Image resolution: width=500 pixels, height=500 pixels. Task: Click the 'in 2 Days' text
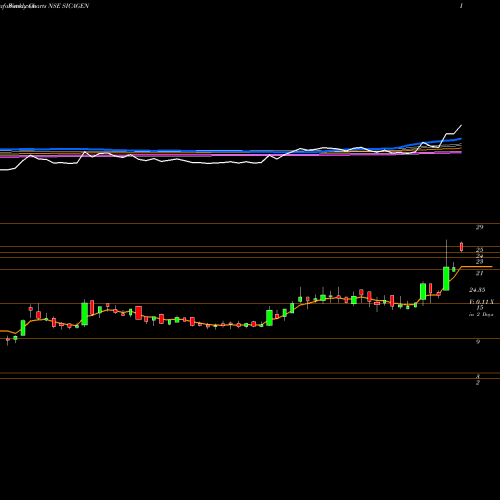click(x=481, y=314)
